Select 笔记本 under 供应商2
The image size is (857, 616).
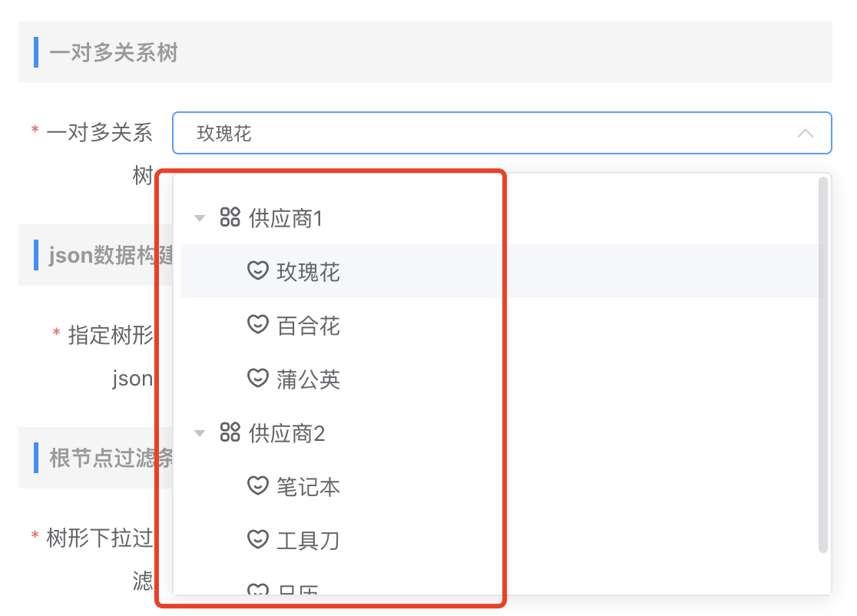click(x=308, y=487)
